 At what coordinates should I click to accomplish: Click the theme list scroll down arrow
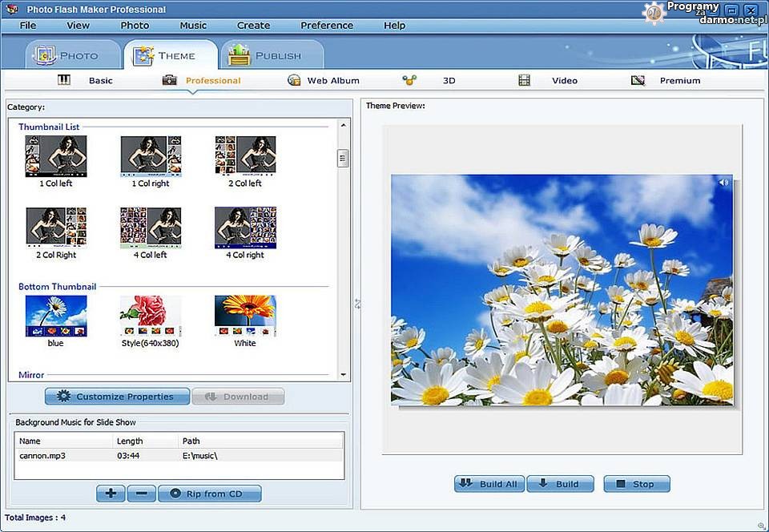pos(344,374)
